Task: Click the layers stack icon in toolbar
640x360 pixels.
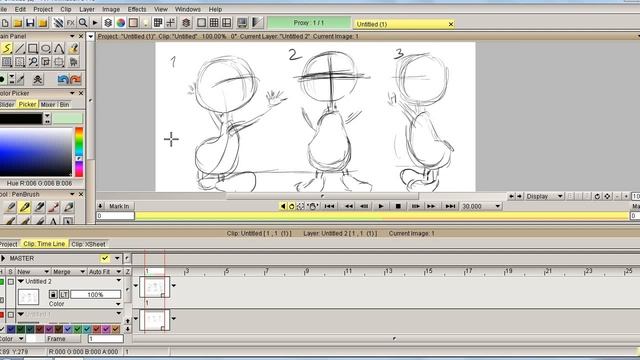Action: (108, 23)
